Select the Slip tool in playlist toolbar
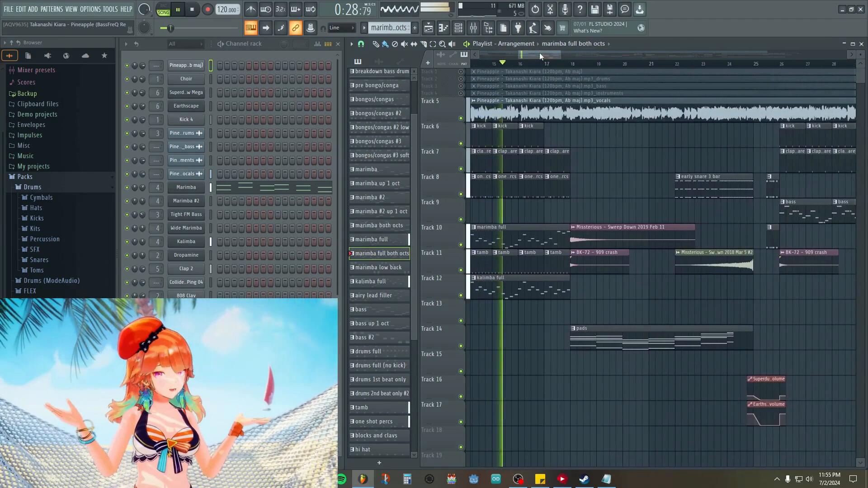Screen dimensions: 868x488 click(414, 44)
